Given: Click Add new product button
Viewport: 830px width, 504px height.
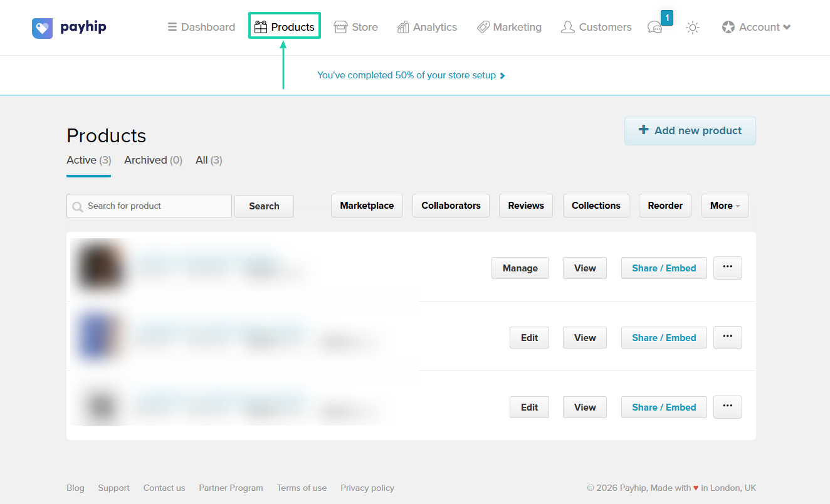Looking at the screenshot, I should 690,130.
